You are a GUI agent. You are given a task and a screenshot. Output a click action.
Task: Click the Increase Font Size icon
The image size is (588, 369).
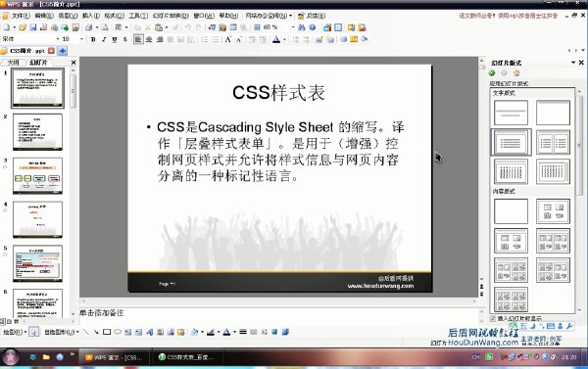click(x=228, y=39)
